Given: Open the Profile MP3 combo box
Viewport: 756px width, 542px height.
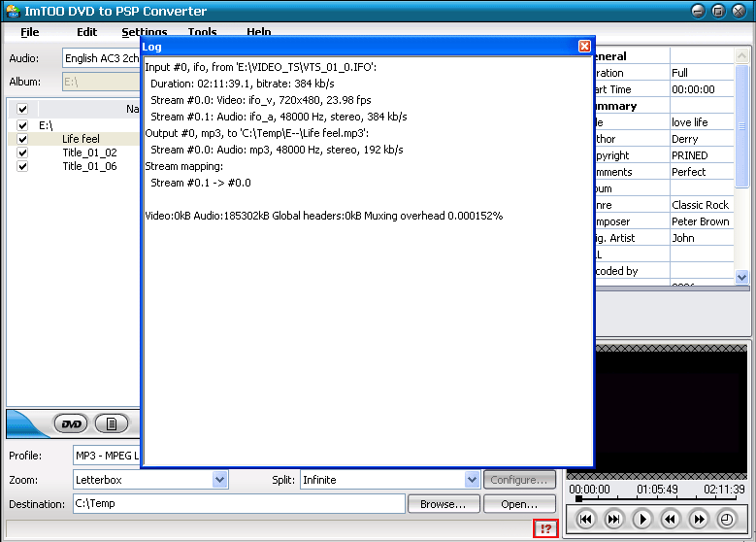Looking at the screenshot, I should pos(106,456).
